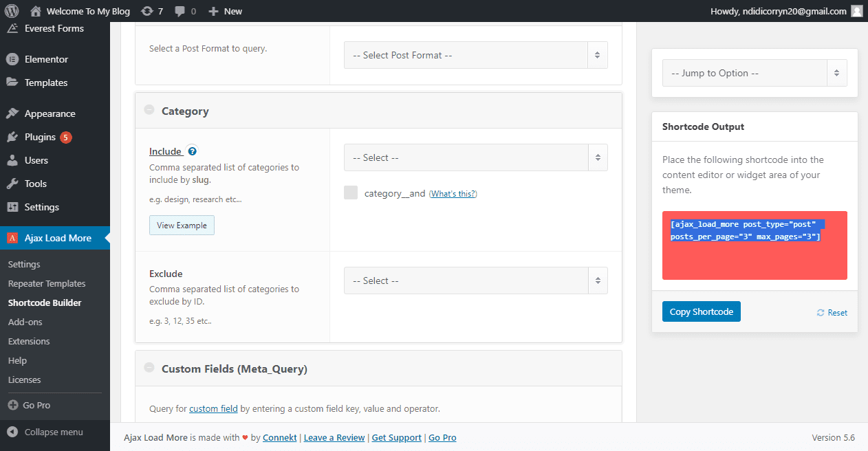This screenshot has height=451, width=868.
Task: Click the Reset link
Action: (837, 312)
